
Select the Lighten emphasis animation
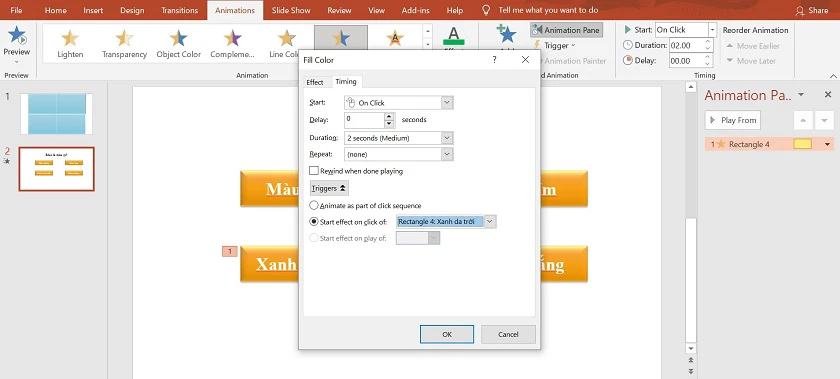(70, 43)
